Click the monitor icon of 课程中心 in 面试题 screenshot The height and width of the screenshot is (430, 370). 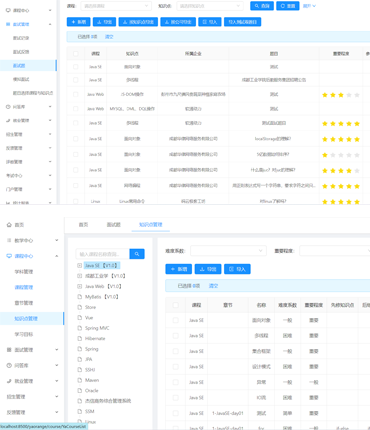pos(8,10)
